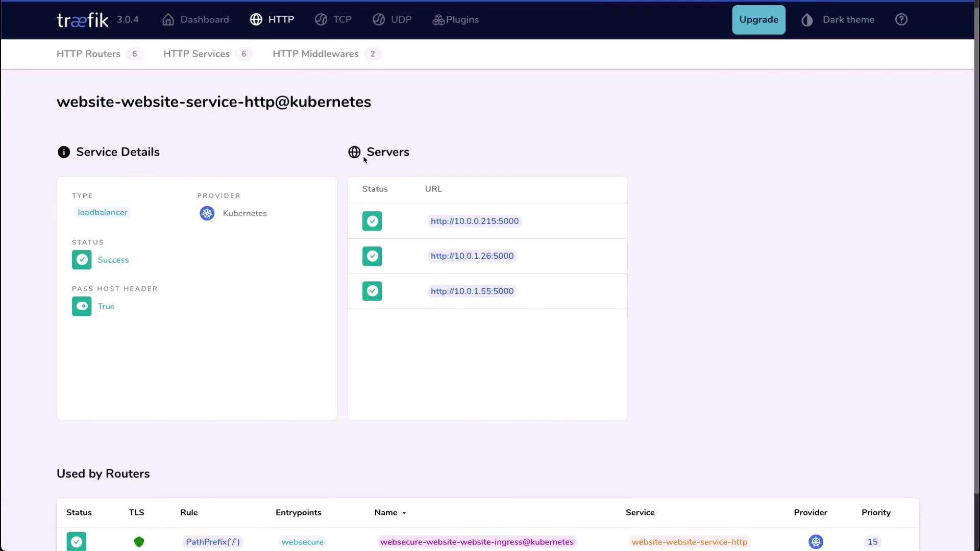Click the Pass Host Header eye icon

tap(82, 306)
